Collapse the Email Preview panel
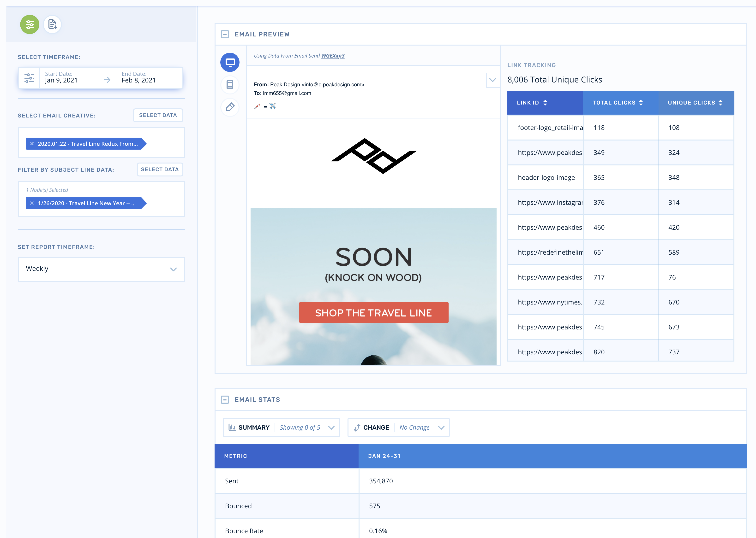Screen dimensions: 756x538 [225, 34]
